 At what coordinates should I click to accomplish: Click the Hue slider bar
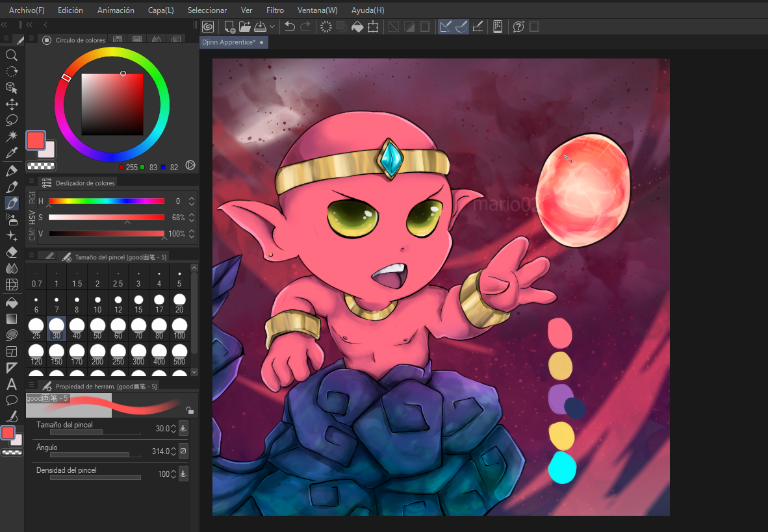pyautogui.click(x=106, y=201)
